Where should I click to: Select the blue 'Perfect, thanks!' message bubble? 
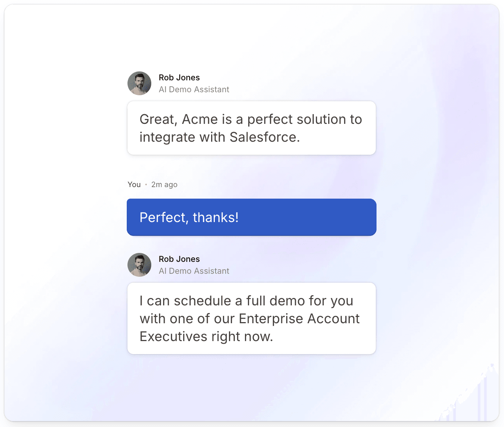point(251,217)
